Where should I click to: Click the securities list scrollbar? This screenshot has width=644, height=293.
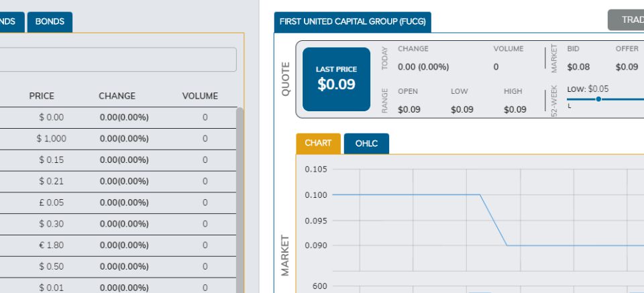click(240, 201)
